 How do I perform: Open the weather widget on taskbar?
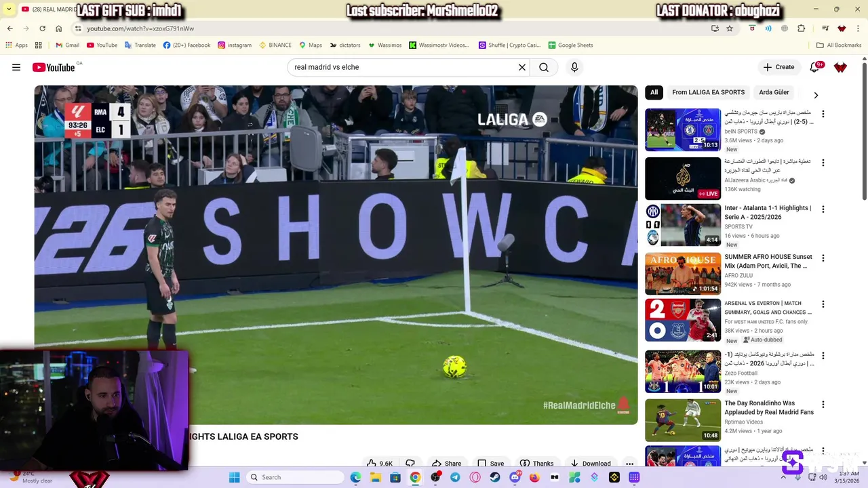31,477
